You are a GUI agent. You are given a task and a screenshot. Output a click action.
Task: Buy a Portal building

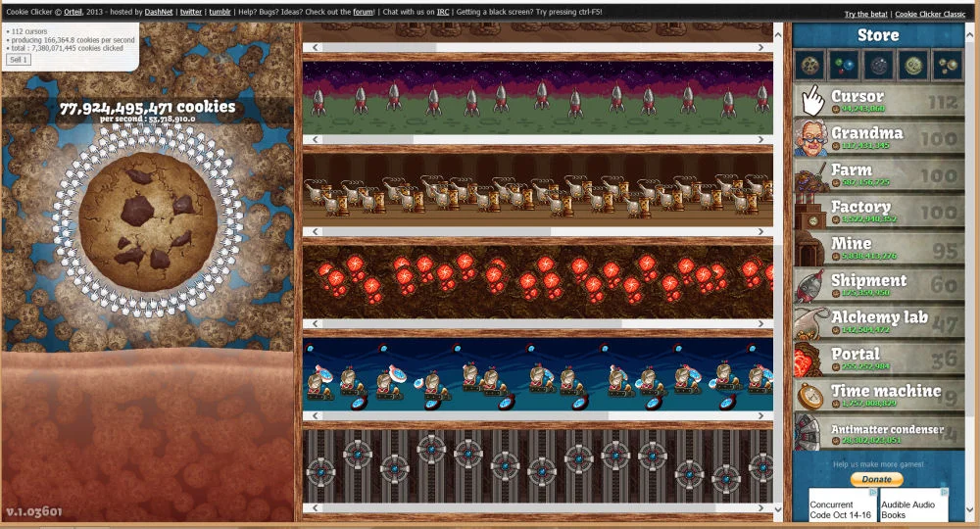point(879,359)
